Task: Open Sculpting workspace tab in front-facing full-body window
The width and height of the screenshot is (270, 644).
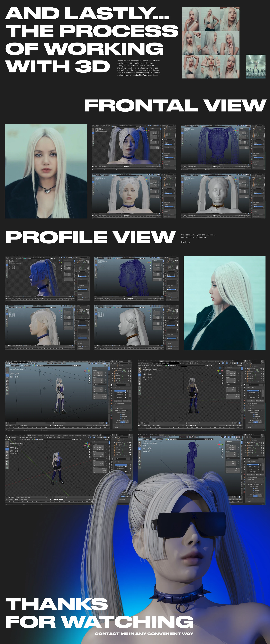Action: [40, 362]
